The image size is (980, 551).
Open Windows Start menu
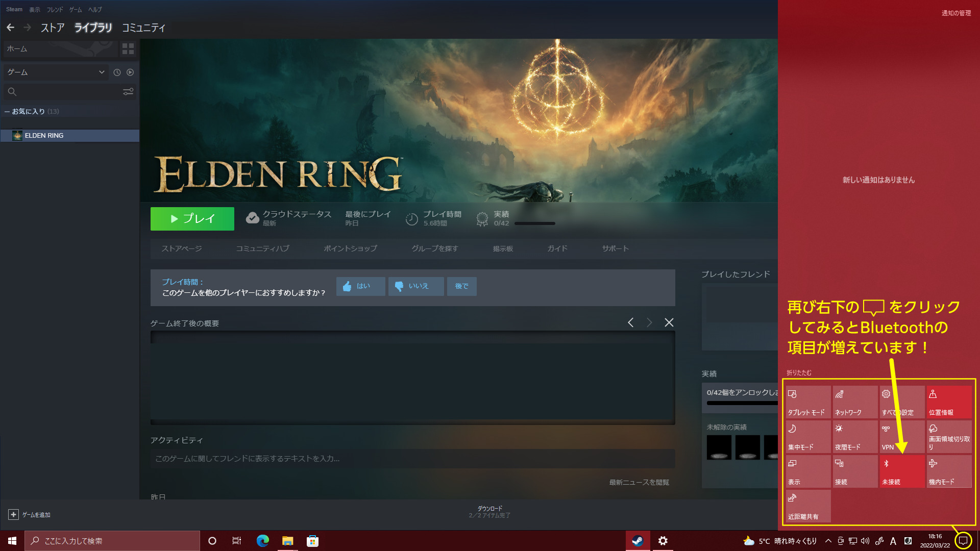click(x=12, y=541)
